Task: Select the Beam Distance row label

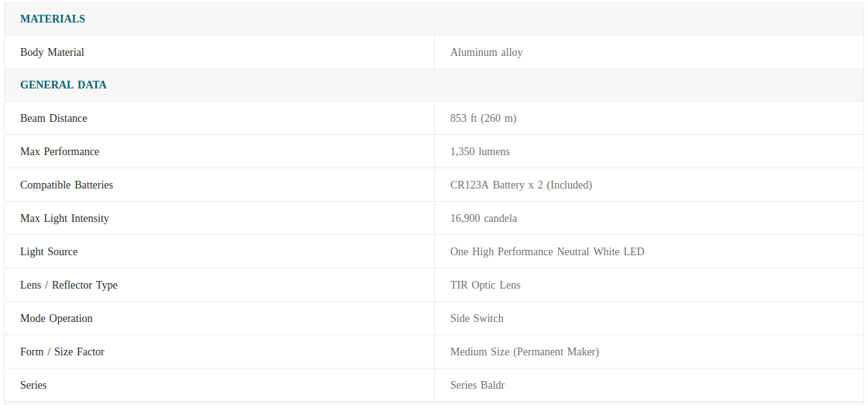Action: 53,118
